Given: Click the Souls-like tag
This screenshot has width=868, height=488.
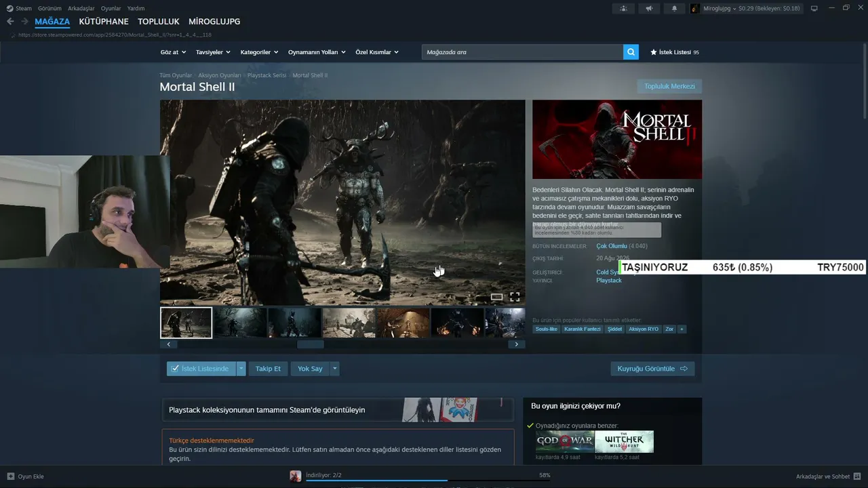Looking at the screenshot, I should (546, 329).
